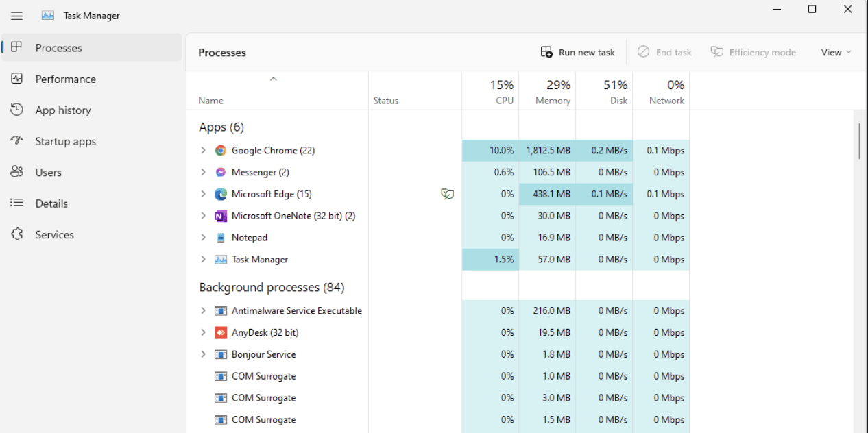Click the Performance sidebar icon
Viewport: 868px width, 433px height.
click(x=17, y=79)
